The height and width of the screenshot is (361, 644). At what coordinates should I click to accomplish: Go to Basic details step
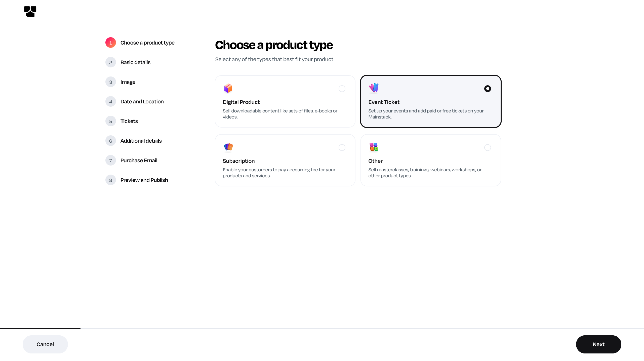[x=135, y=62]
